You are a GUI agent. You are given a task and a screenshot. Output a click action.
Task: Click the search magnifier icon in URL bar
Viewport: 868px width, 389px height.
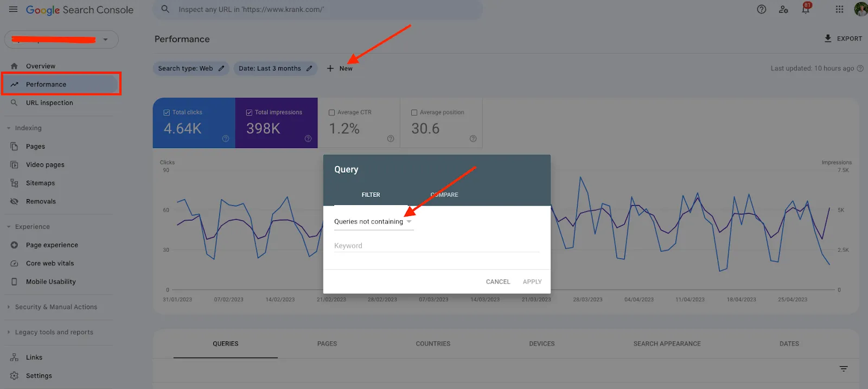(165, 9)
